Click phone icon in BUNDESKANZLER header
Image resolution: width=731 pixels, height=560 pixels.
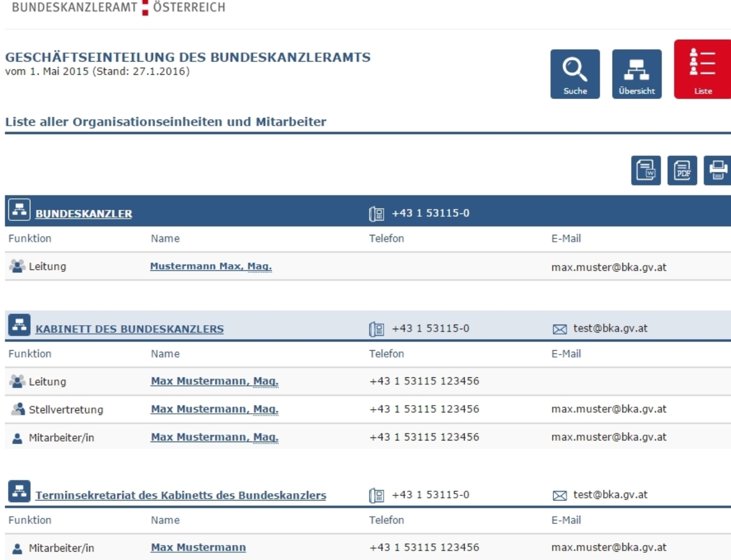376,214
